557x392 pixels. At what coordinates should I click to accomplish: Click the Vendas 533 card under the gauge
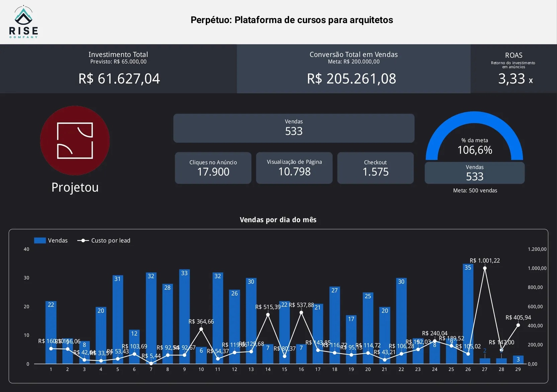474,173
